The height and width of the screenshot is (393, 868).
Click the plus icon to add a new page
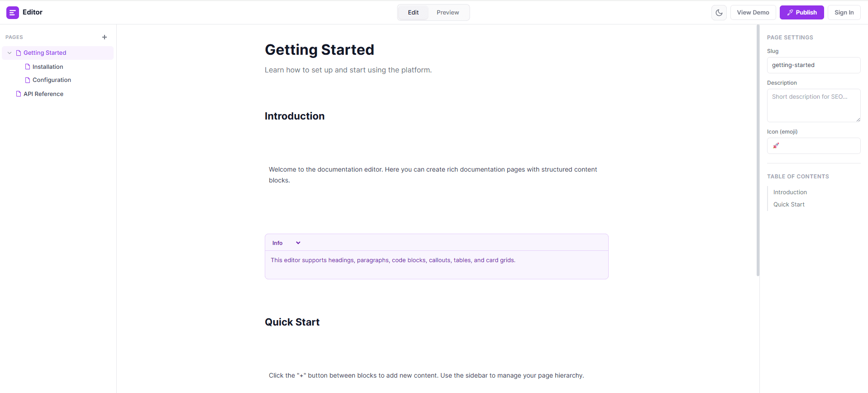pos(105,37)
